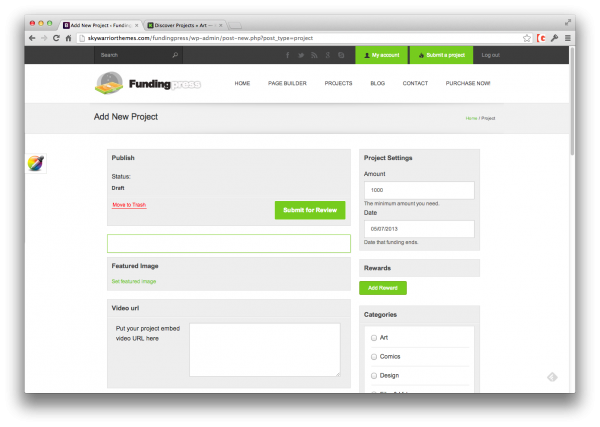Open the Chrome hamburger menu
Screen dimensions: 600x427
568,38
